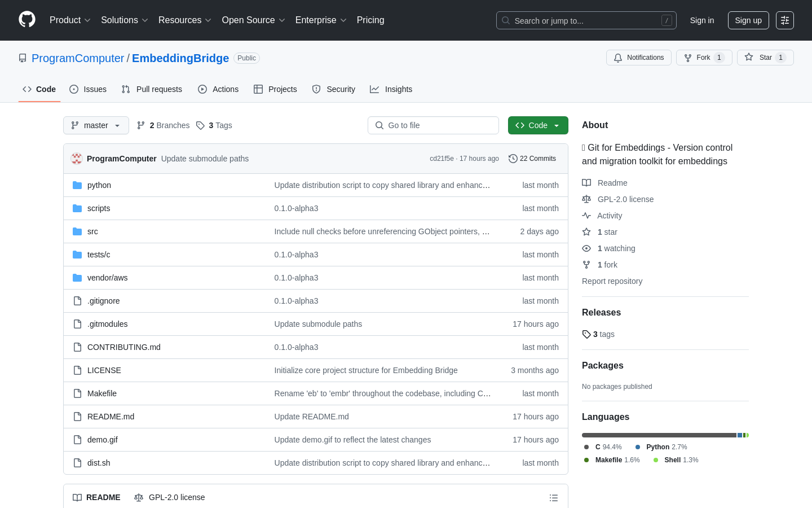Open the demo.gif file
The height and width of the screenshot is (508, 812).
[103, 440]
